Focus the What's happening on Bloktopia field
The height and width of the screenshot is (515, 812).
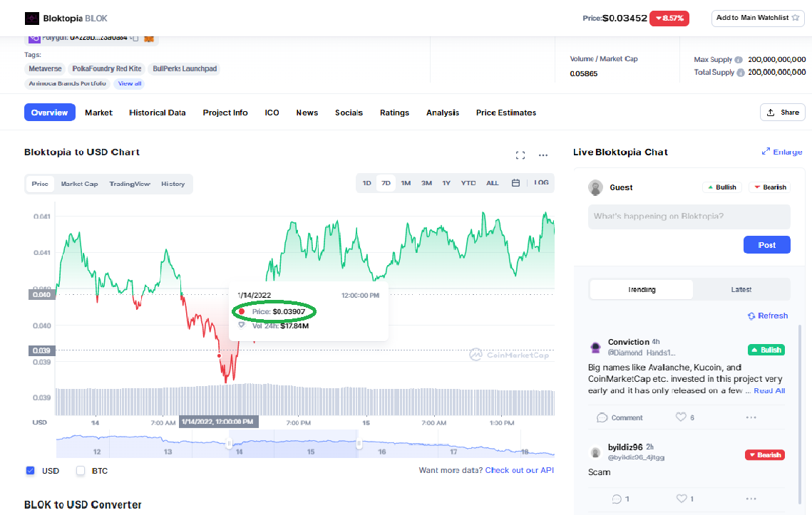point(689,217)
